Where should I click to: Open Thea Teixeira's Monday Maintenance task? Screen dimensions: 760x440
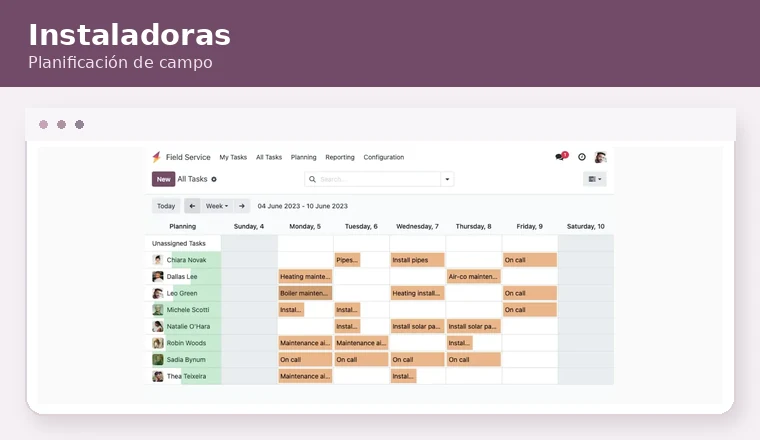pos(305,376)
